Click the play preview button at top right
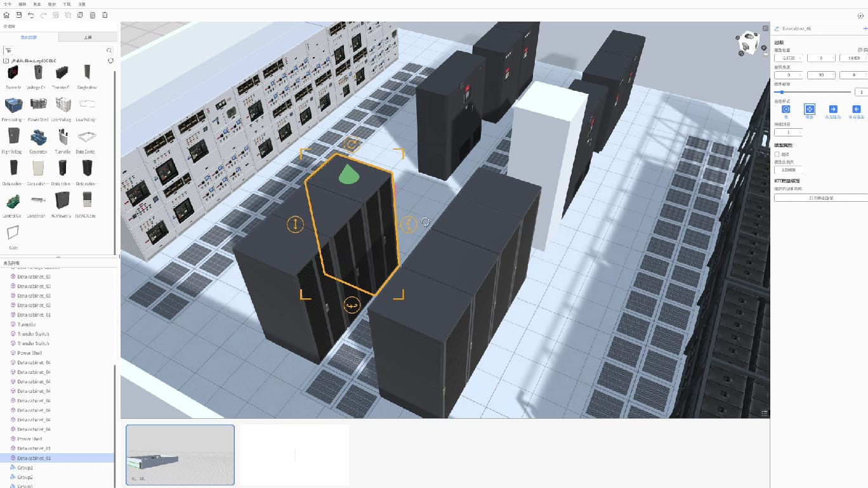 pyautogui.click(x=860, y=15)
